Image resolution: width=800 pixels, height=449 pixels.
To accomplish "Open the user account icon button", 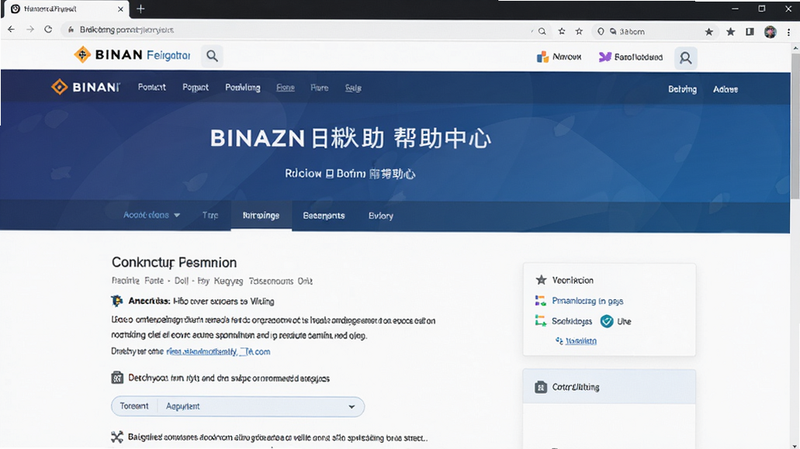I will 685,58.
